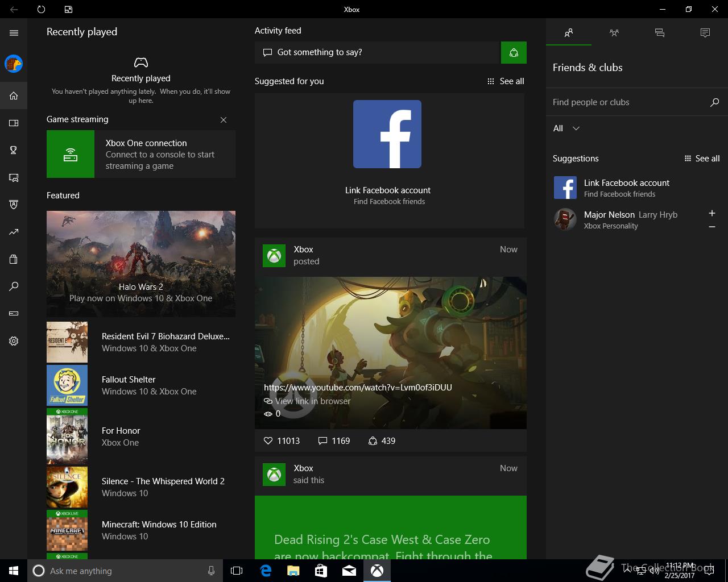Open the Trending arrow icon in the sidebar
Viewport: 728px width, 582px height.
(x=14, y=232)
